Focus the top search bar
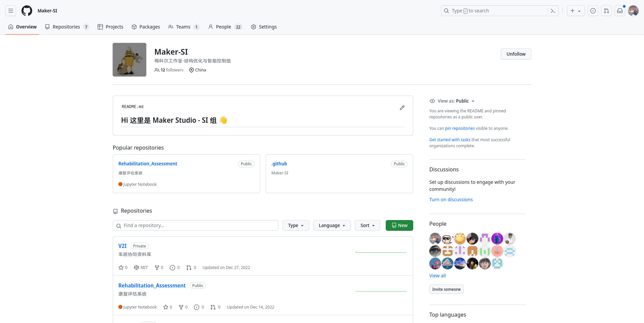 (x=500, y=11)
